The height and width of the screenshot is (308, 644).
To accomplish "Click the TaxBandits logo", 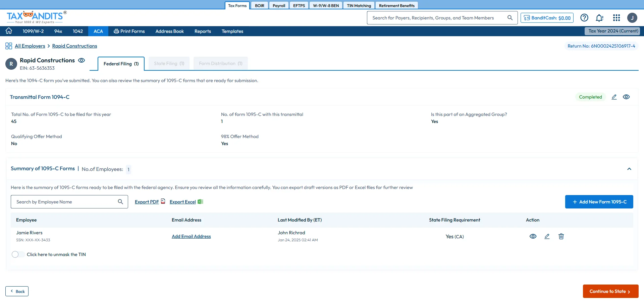I will pyautogui.click(x=37, y=17).
